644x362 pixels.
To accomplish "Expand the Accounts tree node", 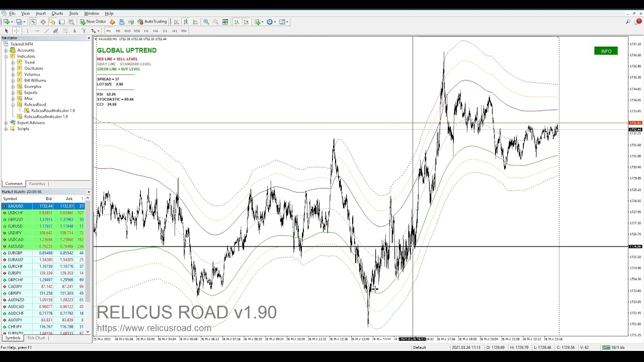I will [6, 50].
